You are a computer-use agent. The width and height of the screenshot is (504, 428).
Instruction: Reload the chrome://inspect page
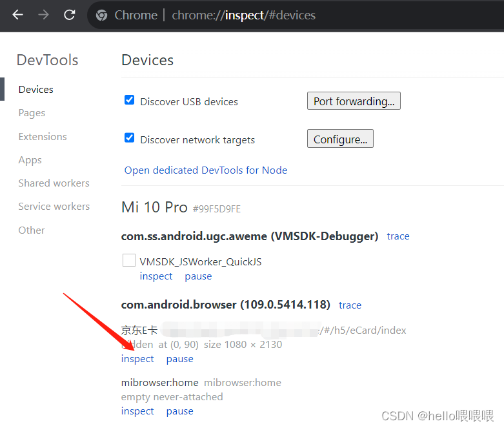point(70,15)
